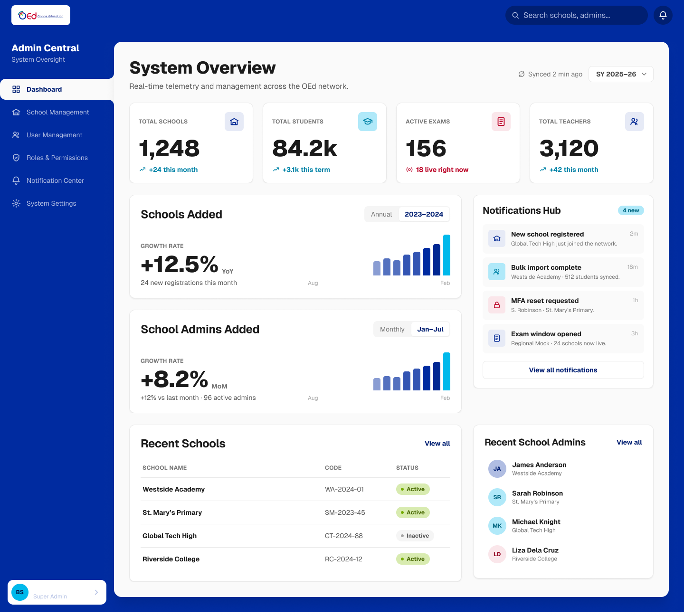684x616 pixels.
Task: Switch Schools Added chart to Annual
Action: pyautogui.click(x=381, y=214)
